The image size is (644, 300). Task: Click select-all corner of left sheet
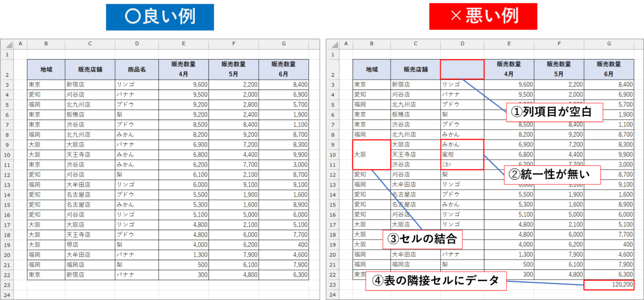[7, 44]
